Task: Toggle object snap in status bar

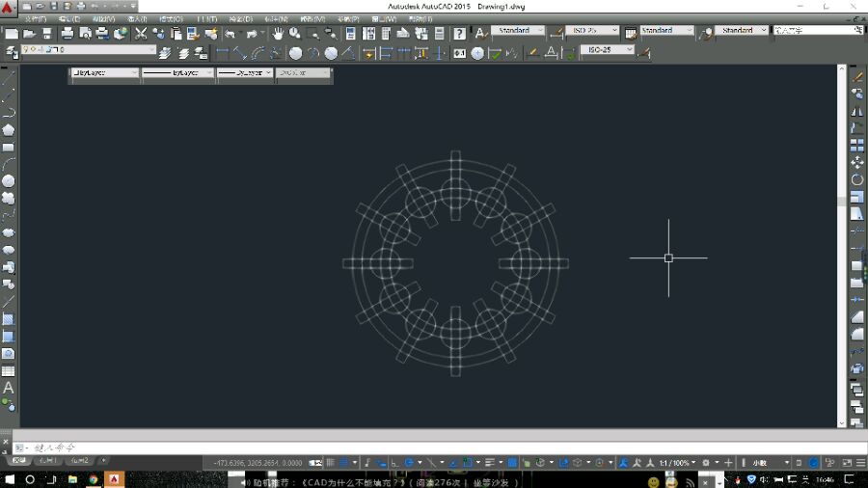Action: [467, 463]
